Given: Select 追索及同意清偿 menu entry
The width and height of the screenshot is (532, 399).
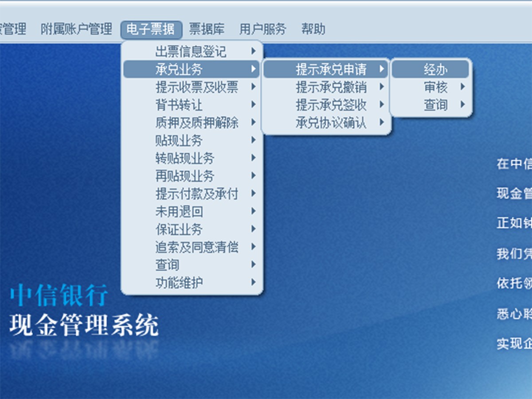Looking at the screenshot, I should [192, 247].
